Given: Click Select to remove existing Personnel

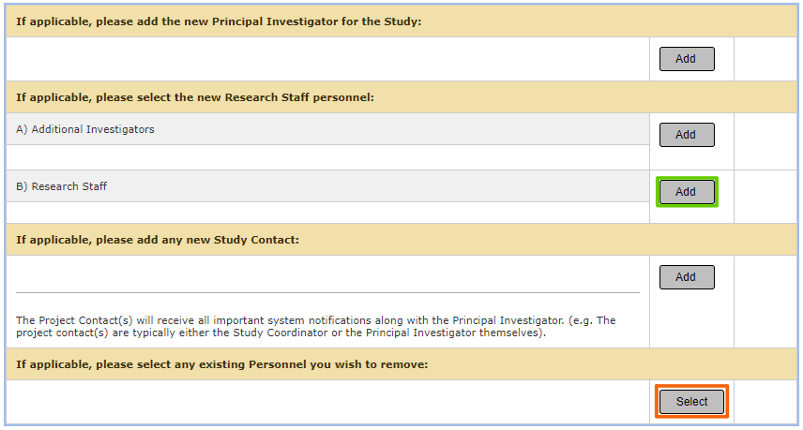Looking at the screenshot, I should click(691, 402).
